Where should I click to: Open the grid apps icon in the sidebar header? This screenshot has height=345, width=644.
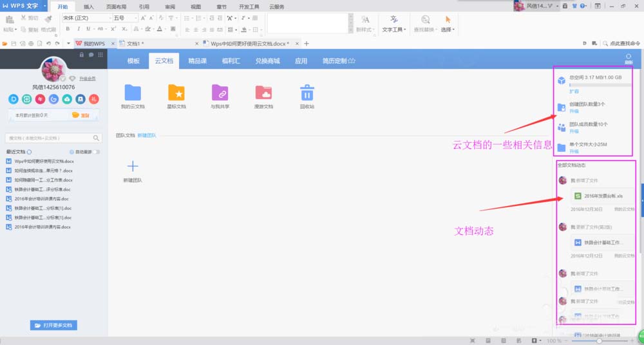(x=100, y=55)
